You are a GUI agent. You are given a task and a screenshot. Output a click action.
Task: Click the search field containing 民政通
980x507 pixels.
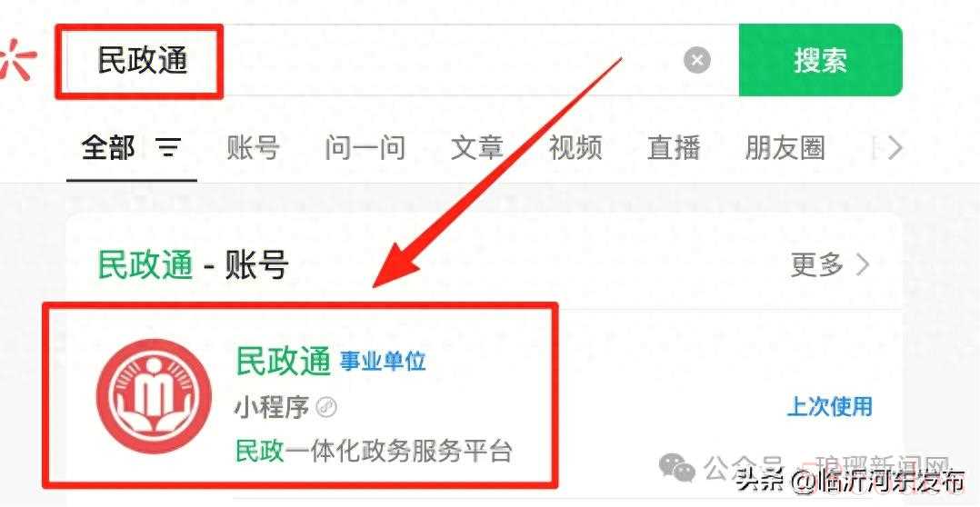pos(396,61)
